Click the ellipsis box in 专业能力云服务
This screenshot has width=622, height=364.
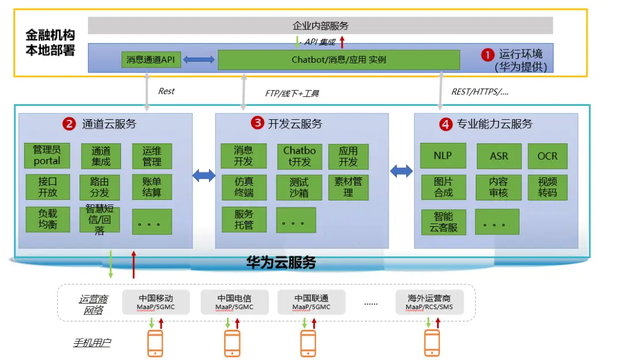pyautogui.click(x=497, y=222)
